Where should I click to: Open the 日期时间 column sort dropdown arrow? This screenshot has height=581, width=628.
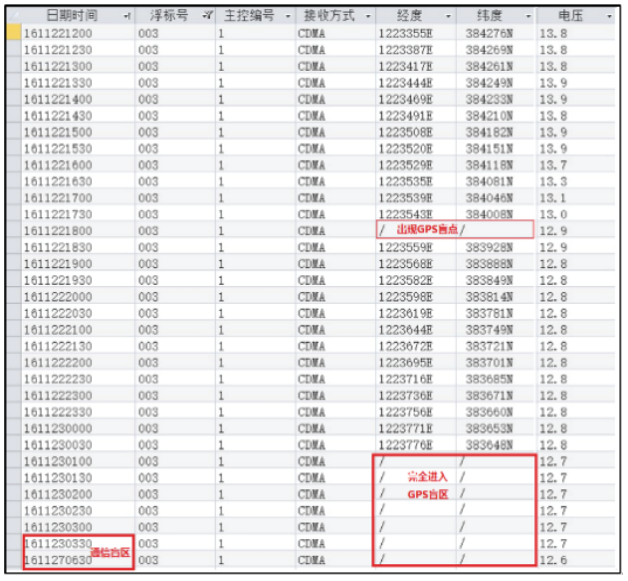126,17
